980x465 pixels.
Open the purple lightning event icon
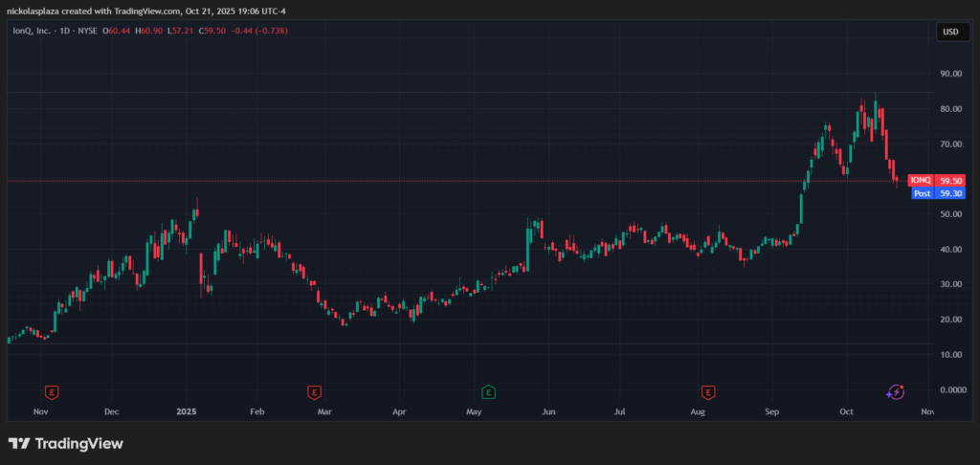click(896, 391)
